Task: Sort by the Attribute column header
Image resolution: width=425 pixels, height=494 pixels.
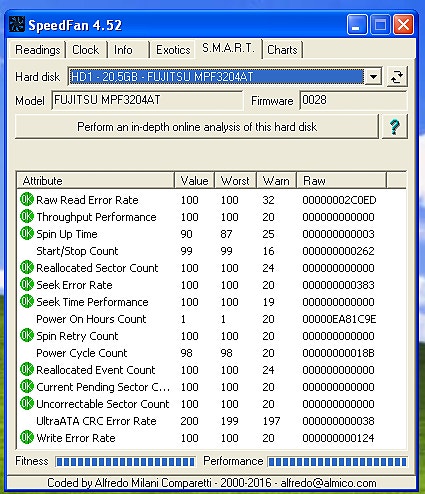Action: pyautogui.click(x=95, y=181)
